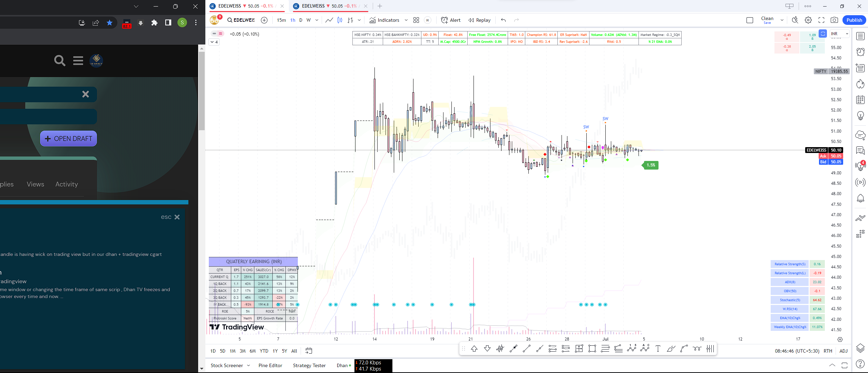Expand the chart style dropdown arrow
This screenshot has width=868, height=373.
359,20
